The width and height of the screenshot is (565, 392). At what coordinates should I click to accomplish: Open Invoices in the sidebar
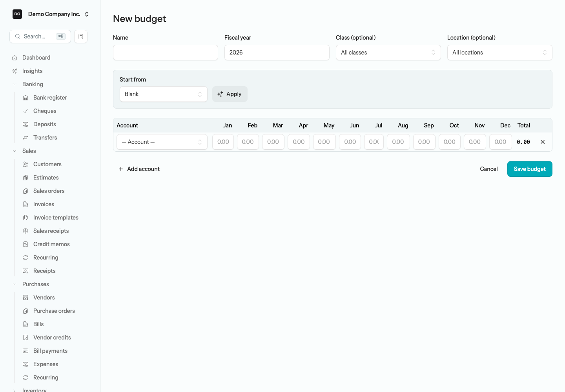coord(44,204)
